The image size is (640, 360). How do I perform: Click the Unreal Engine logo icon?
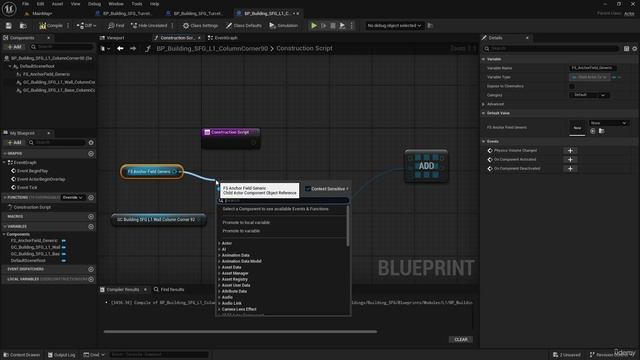tap(9, 9)
